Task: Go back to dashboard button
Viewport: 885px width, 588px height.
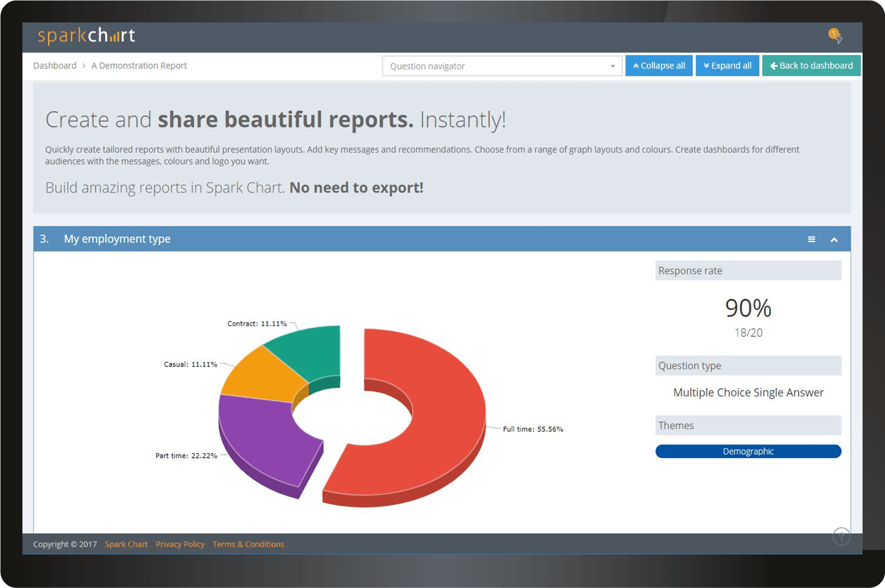Action: point(811,66)
